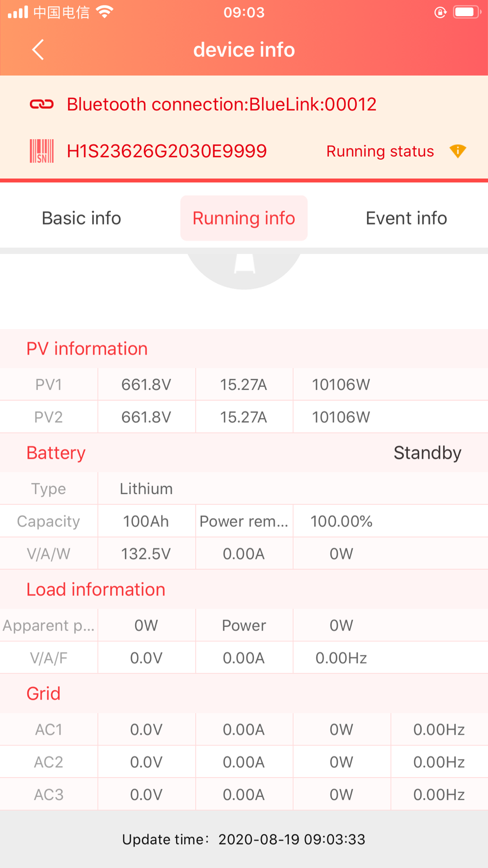Tap the back arrow icon
Image resolution: width=488 pixels, height=868 pixels.
(x=38, y=50)
